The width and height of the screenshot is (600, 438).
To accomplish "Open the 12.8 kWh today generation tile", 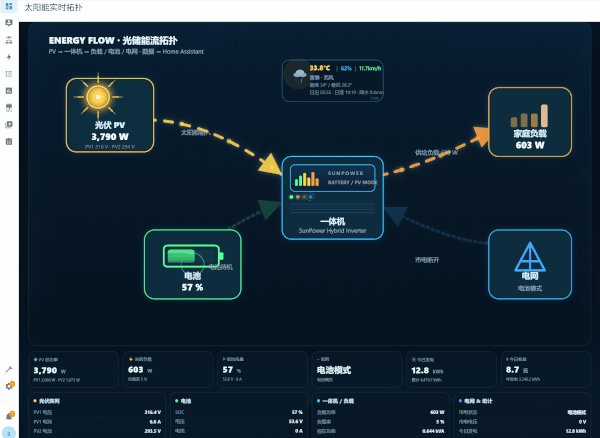I will [452, 370].
